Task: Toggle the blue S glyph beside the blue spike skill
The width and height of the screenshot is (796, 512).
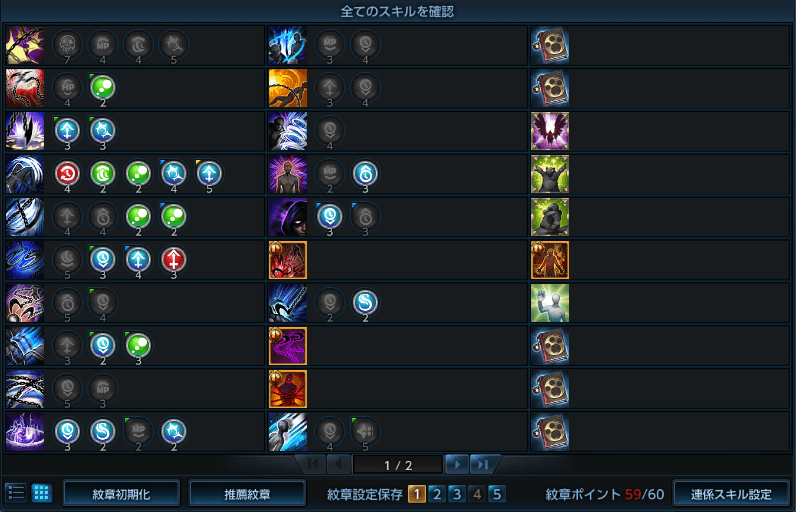Action: click(x=365, y=302)
